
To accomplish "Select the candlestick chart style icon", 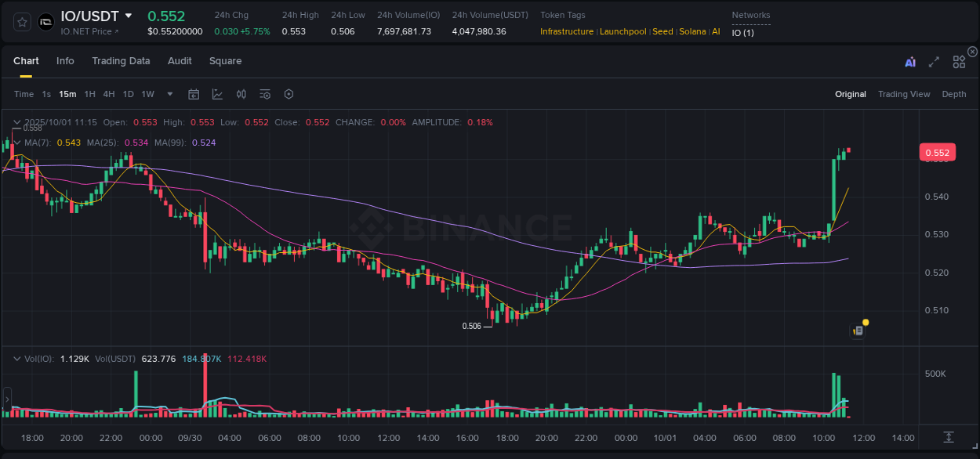I will (x=241, y=94).
